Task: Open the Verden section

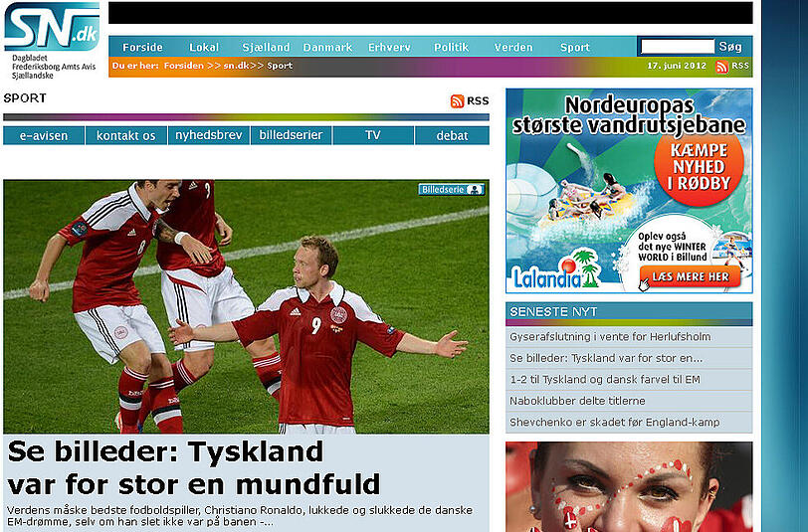Action: [513, 48]
